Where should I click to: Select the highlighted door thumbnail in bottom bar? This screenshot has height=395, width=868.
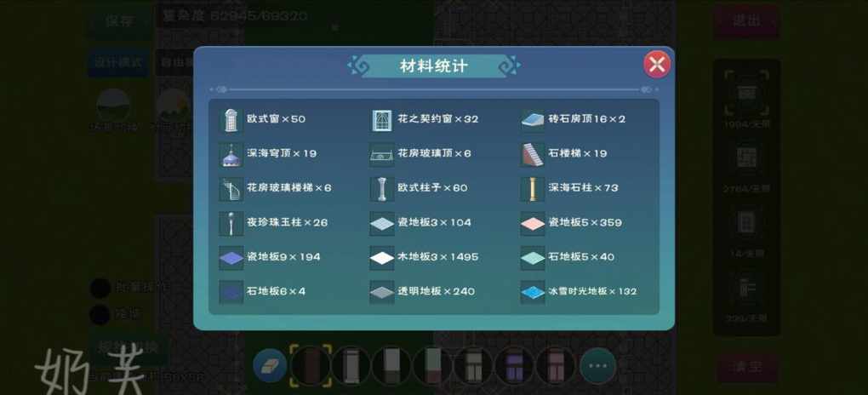[x=311, y=365]
